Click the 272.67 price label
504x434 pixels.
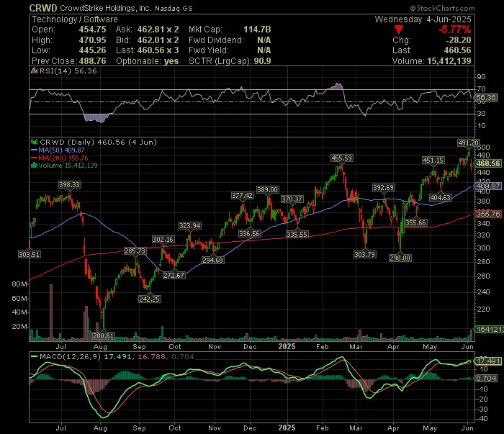click(x=174, y=275)
